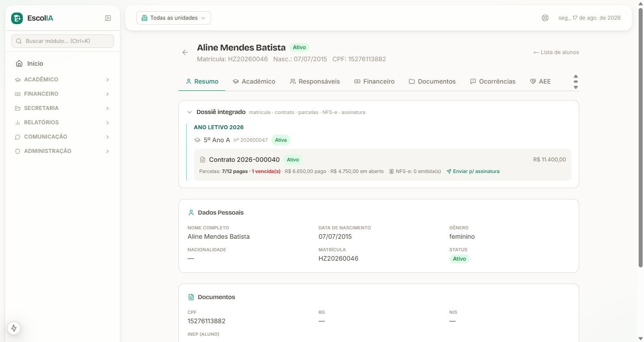Screen dimensions: 644x342
Task: Open the Ocorrências tab
Action: pos(493,81)
